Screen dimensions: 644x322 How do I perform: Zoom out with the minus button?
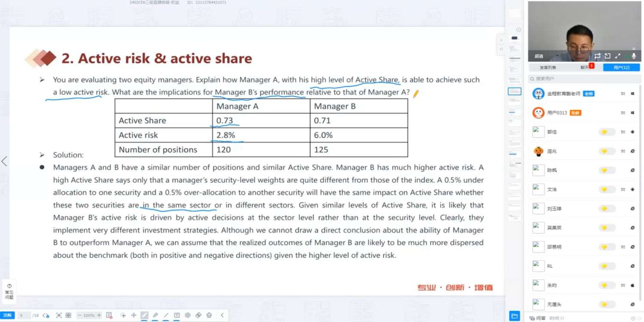coord(79,315)
